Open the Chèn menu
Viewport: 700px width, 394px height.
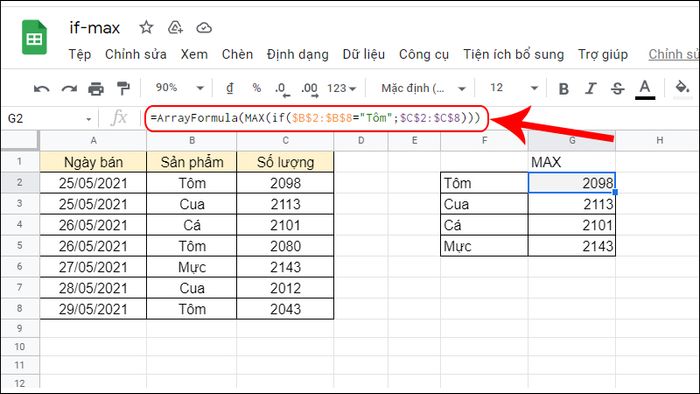[x=238, y=54]
